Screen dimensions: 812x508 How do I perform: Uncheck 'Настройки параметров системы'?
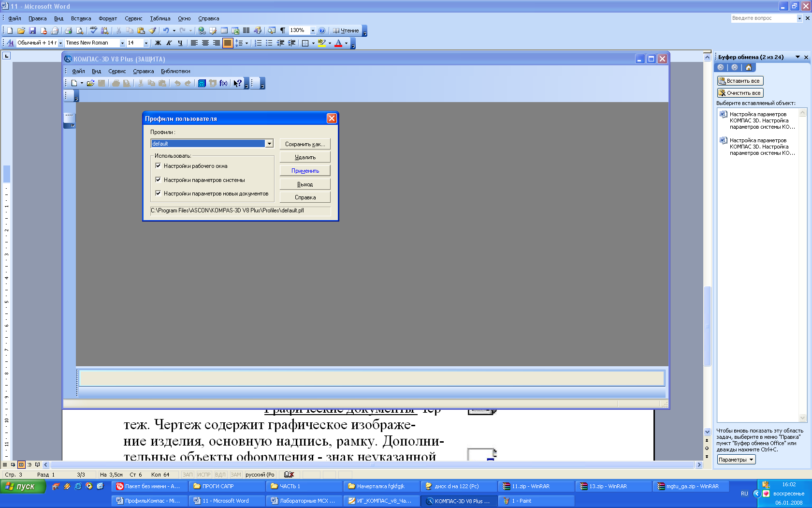click(158, 179)
